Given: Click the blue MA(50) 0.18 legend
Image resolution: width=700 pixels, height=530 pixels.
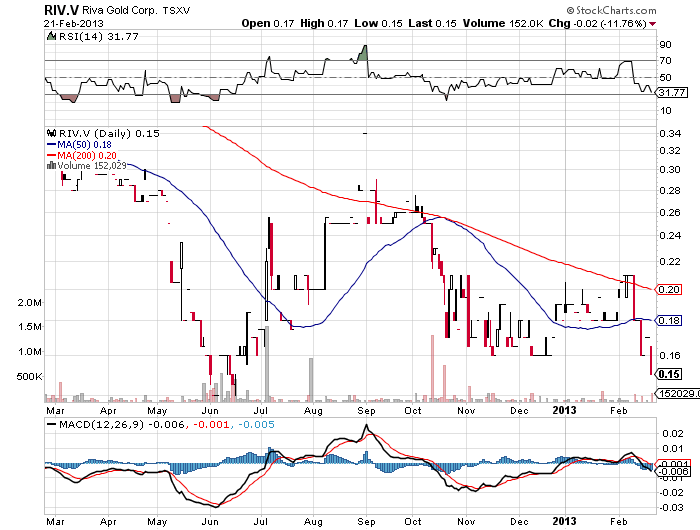Looking at the screenshot, I should coord(79,145).
